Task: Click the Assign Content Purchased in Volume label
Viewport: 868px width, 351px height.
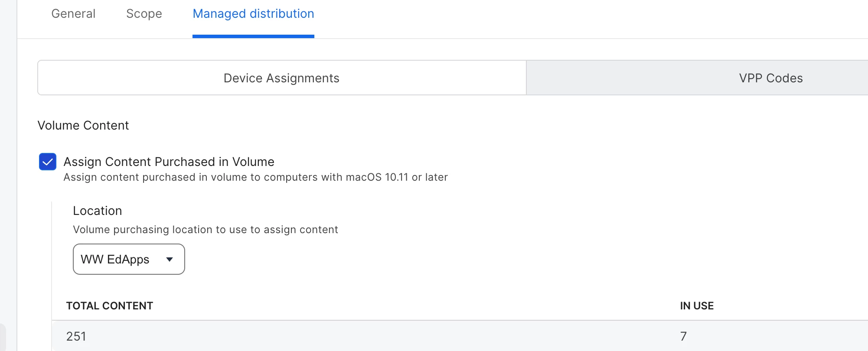Action: 169,162
